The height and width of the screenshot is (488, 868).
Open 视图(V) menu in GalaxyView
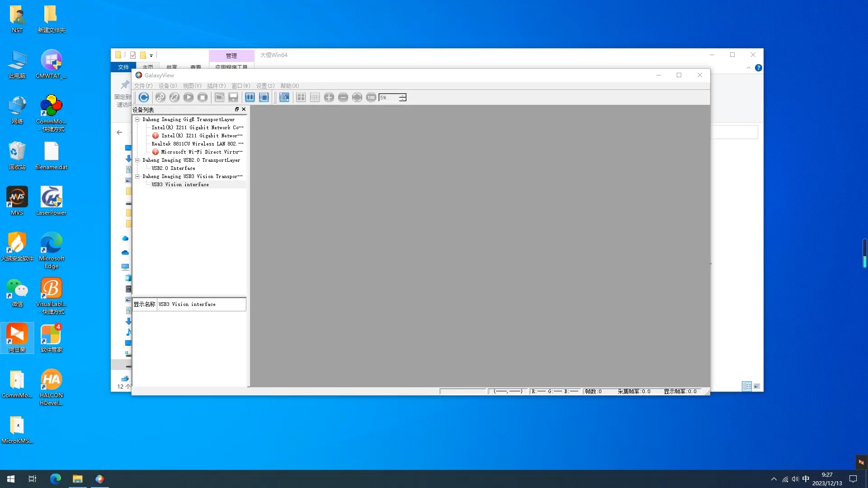pyautogui.click(x=190, y=85)
